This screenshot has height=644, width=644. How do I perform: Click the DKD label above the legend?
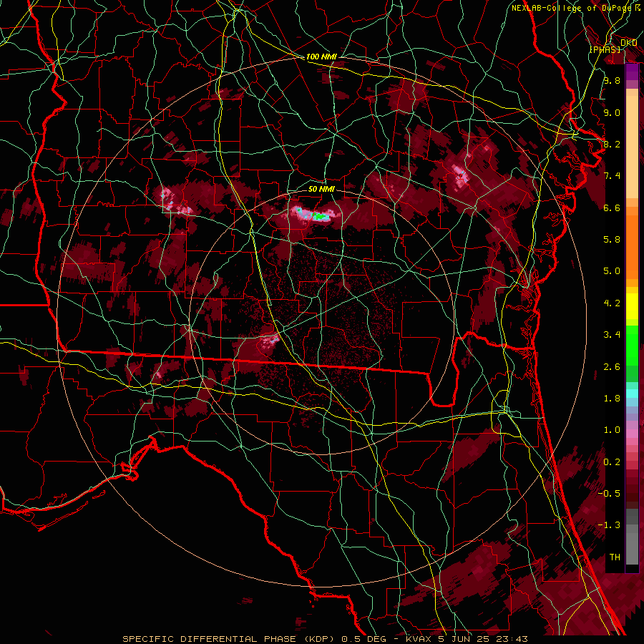(628, 42)
